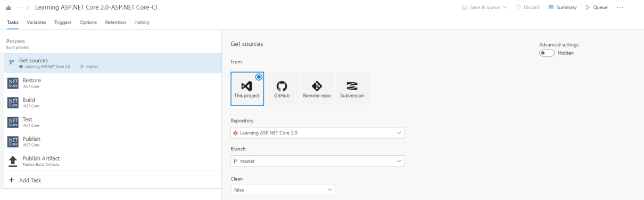Switch to the Variables tab
Image resolution: width=644 pixels, height=200 pixels.
pyautogui.click(x=36, y=22)
